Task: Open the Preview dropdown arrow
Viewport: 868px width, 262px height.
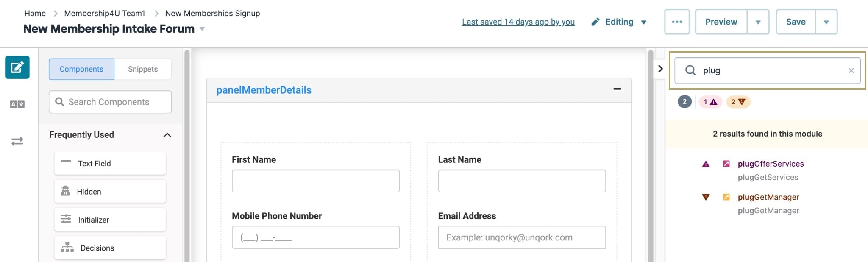Action: (x=758, y=22)
